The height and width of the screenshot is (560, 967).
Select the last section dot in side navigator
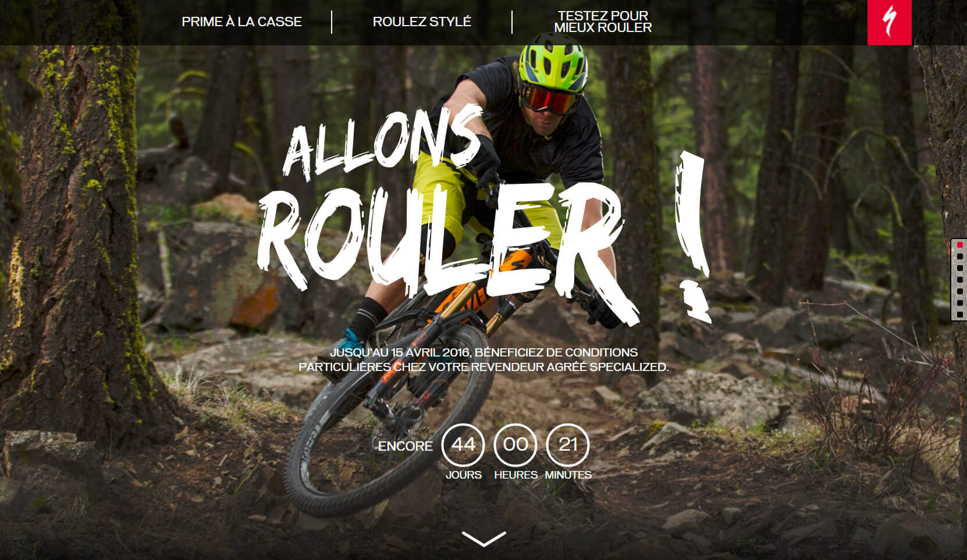pyautogui.click(x=959, y=315)
